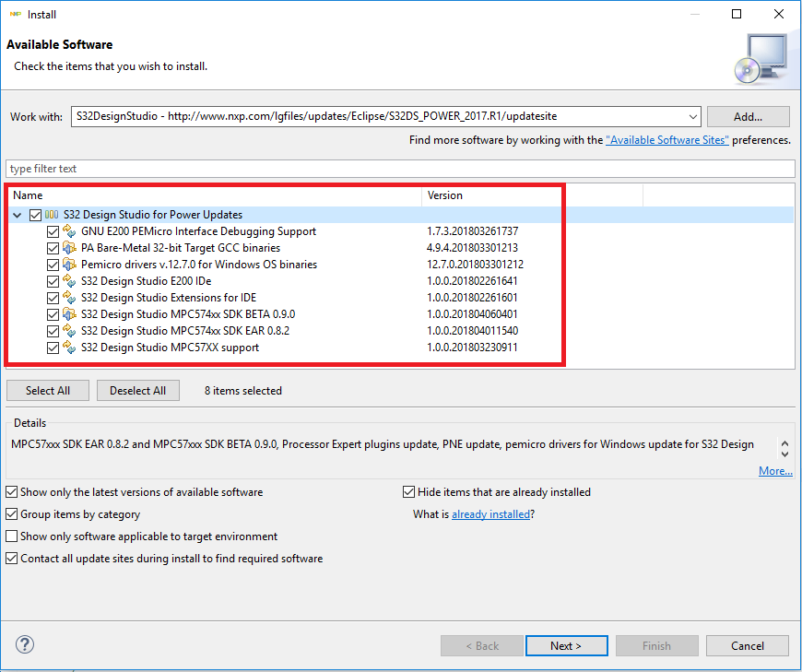This screenshot has width=802, height=672.
Task: Click the feature icon of GNU E200 PEMicro Interface Debugging Support
Action: pos(69,231)
